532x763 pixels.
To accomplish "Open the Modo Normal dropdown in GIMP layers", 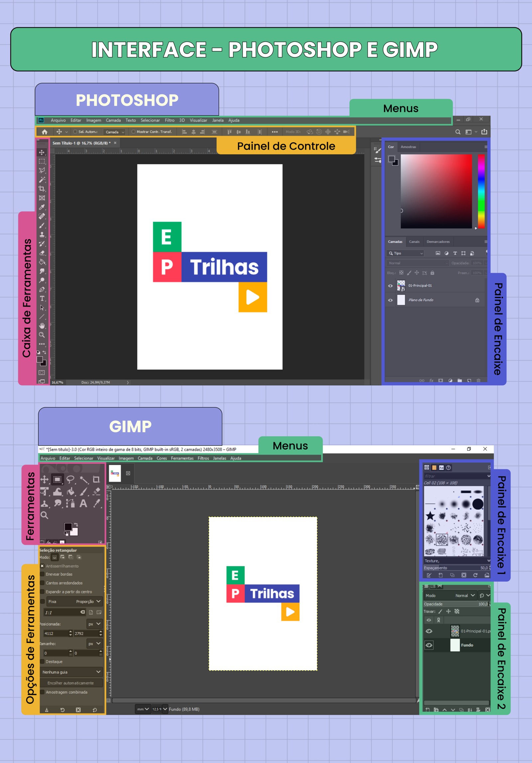I will pos(451,596).
